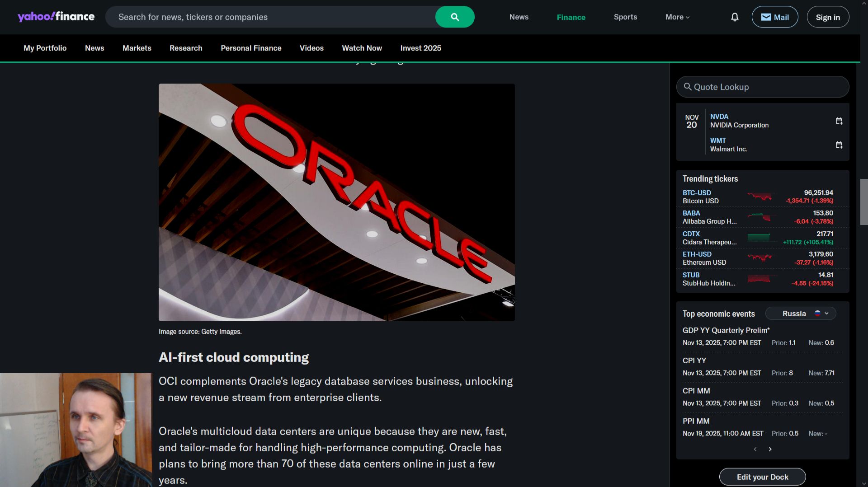Open the Markets tab
The width and height of the screenshot is (868, 487).
click(x=137, y=48)
